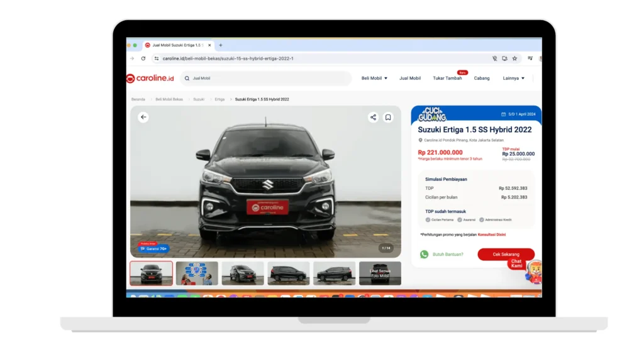
Task: Share this car listing
Action: (x=373, y=118)
